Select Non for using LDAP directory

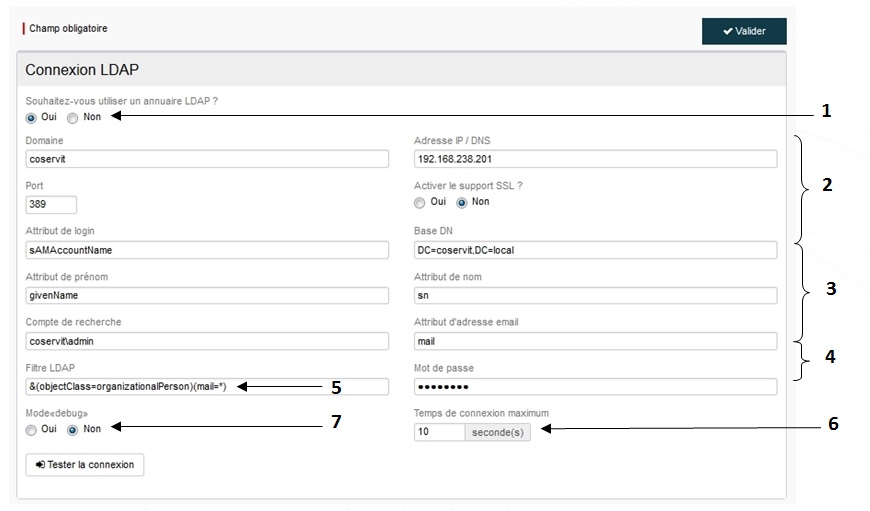73,118
